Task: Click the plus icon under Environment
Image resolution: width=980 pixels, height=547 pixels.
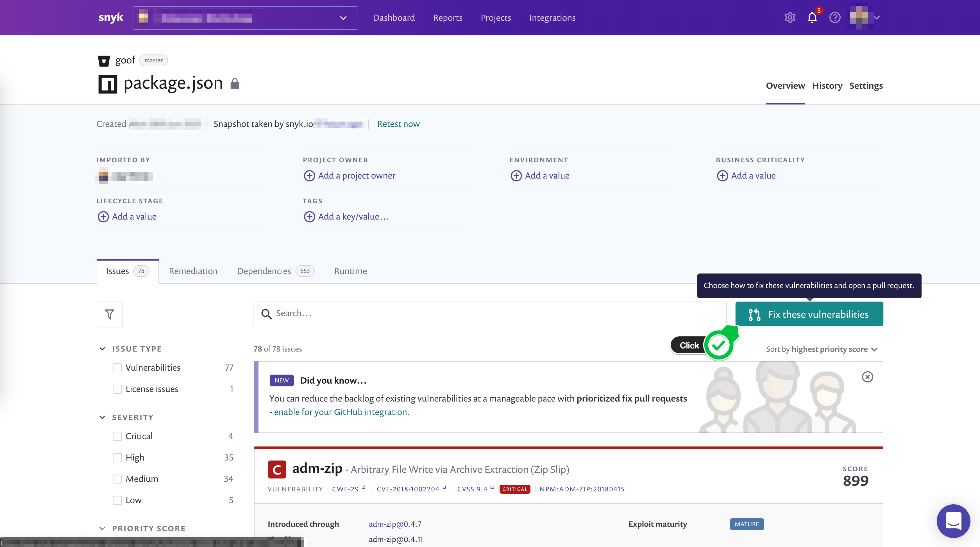Action: pyautogui.click(x=516, y=176)
